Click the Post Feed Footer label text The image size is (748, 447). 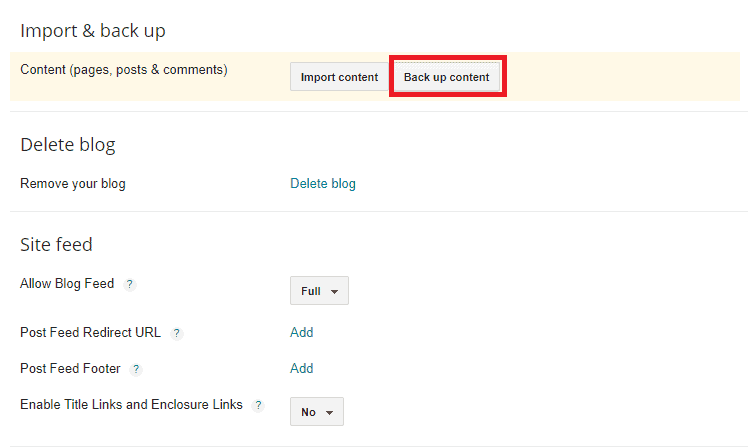pyautogui.click(x=70, y=368)
